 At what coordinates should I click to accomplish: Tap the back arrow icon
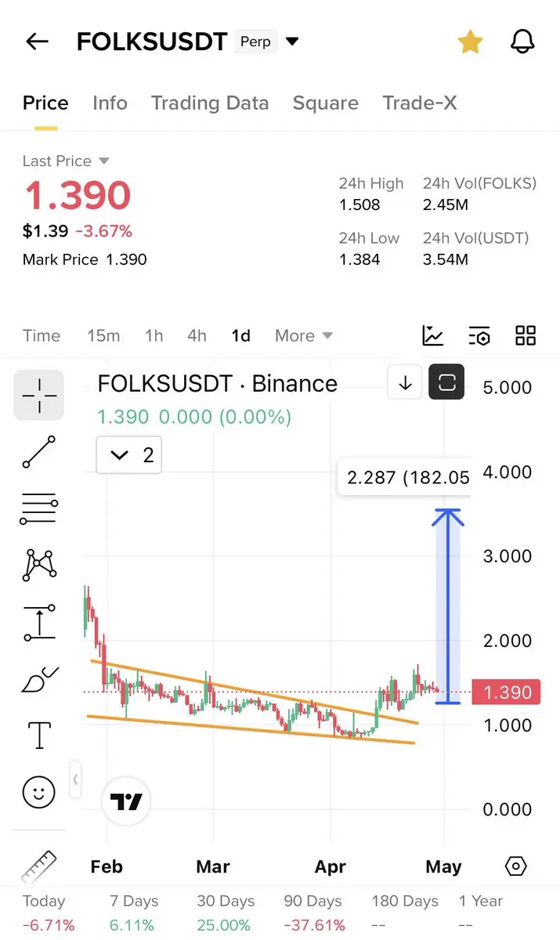(x=37, y=42)
